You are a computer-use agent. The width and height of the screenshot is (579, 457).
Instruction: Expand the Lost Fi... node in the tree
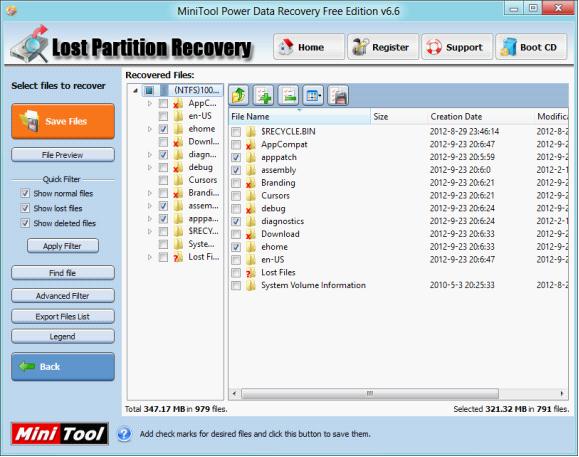pos(150,257)
